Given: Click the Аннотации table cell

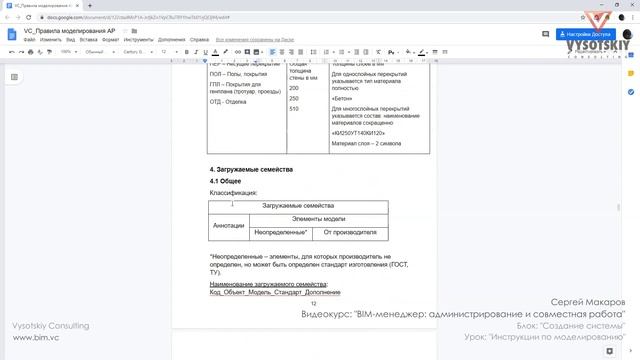Looking at the screenshot, I should [229, 226].
